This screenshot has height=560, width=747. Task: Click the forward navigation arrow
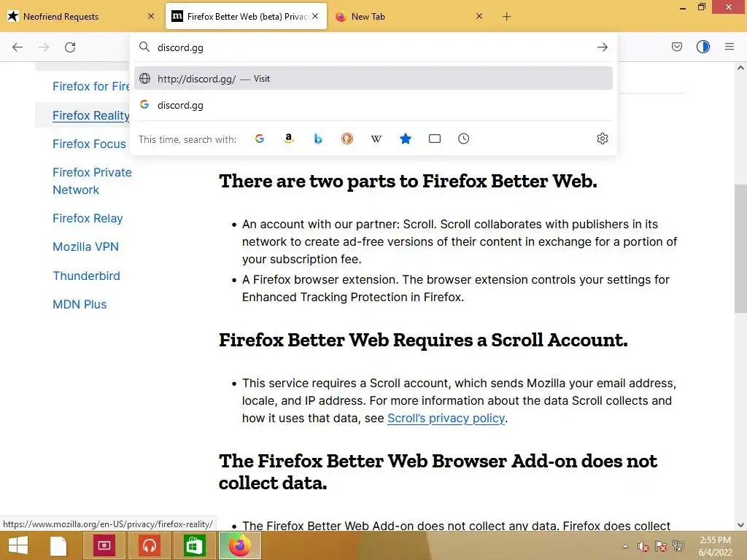coord(44,47)
